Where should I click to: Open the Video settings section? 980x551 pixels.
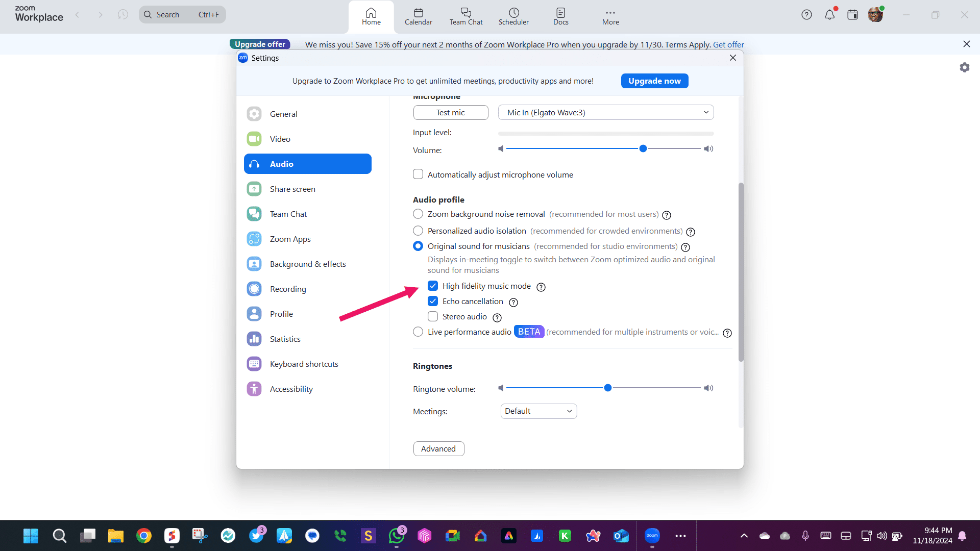(x=307, y=139)
